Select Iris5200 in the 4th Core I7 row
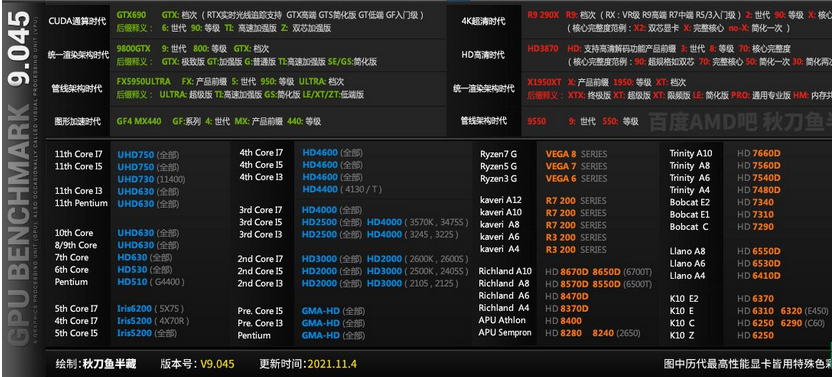Screen dimensions: 832x377 [134, 321]
